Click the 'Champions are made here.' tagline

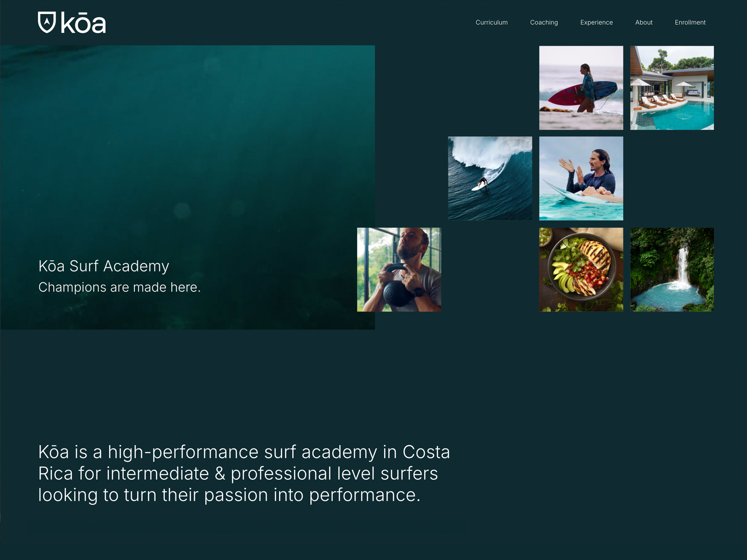tap(120, 287)
